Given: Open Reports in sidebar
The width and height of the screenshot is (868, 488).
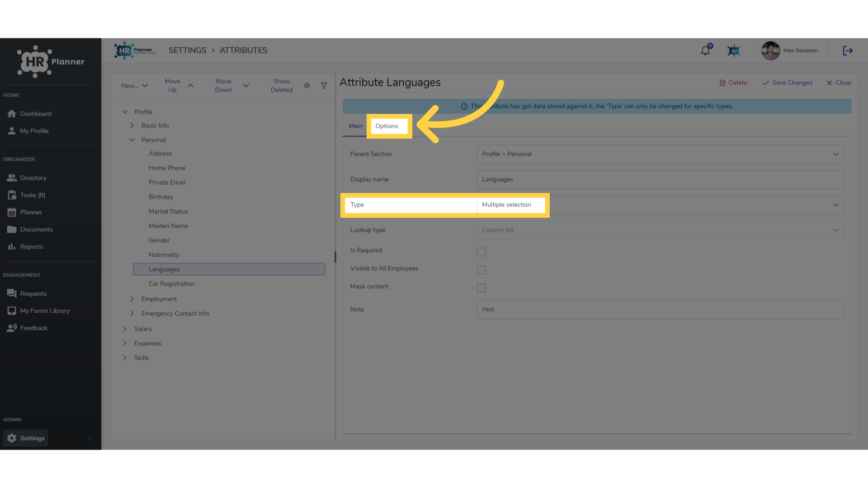Looking at the screenshot, I should coord(25,247).
